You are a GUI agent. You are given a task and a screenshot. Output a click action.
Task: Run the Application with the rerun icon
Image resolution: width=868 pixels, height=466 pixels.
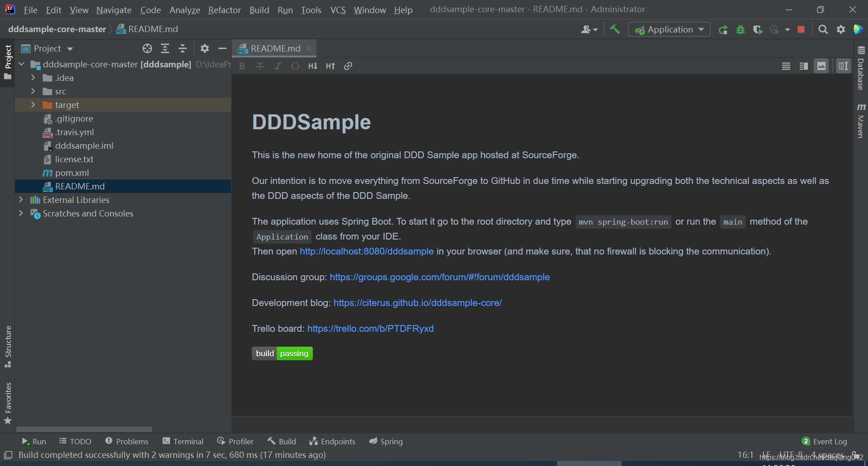coord(723,29)
